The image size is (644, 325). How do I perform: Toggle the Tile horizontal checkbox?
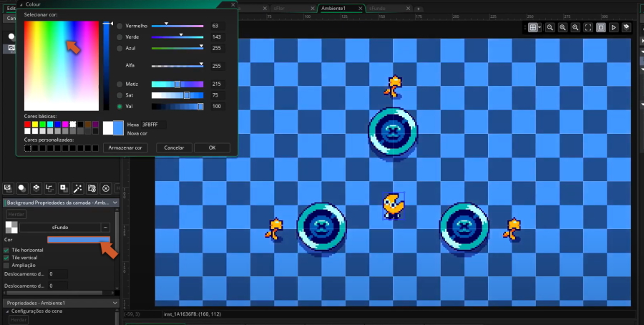pos(6,251)
